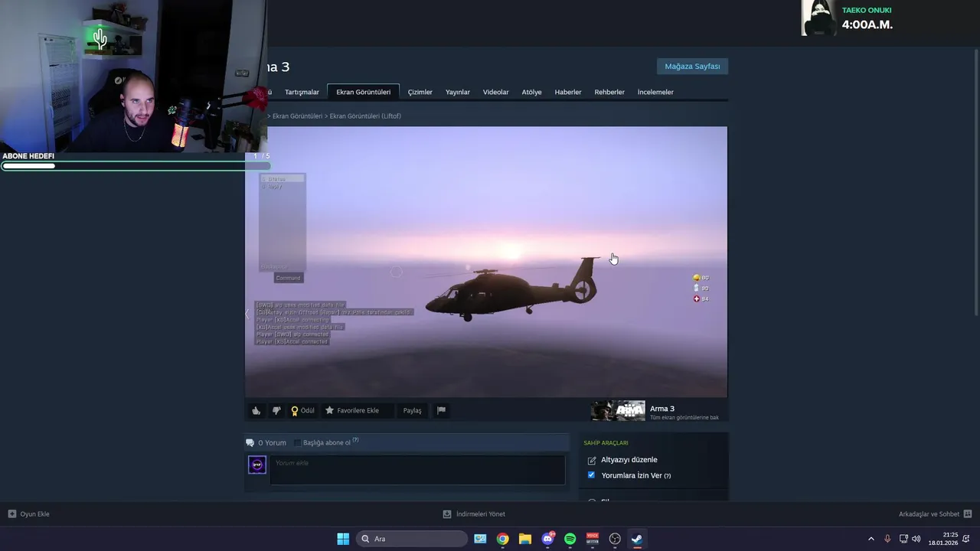Switch to the Tartışmalar tab

tap(302, 92)
